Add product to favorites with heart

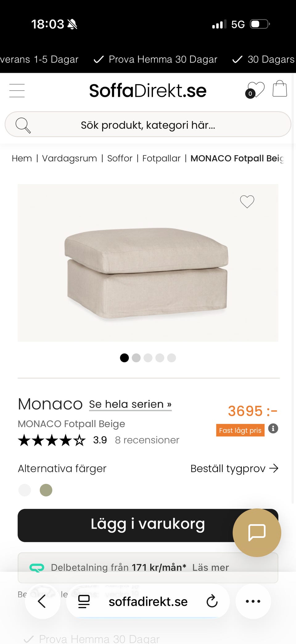click(247, 202)
